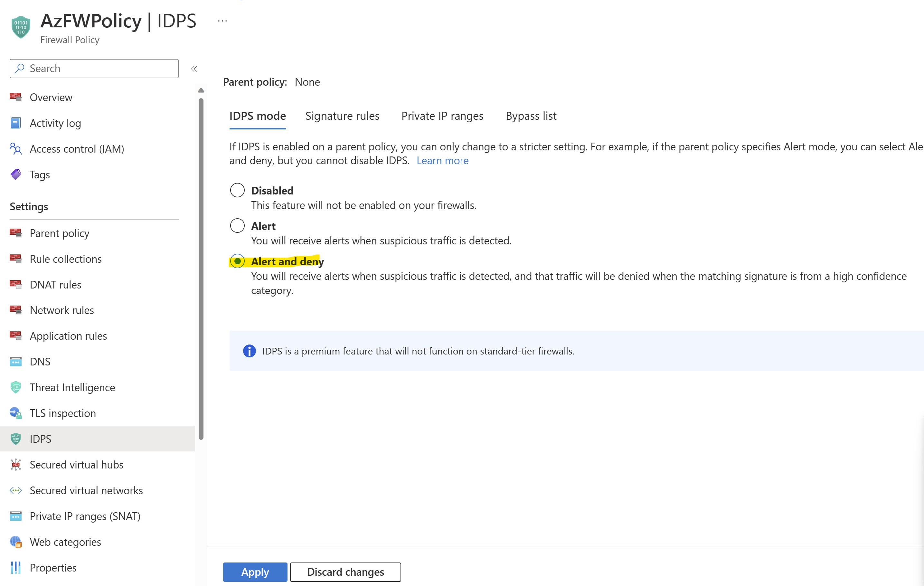Open the ellipsis more options menu
This screenshot has height=586, width=924.
pyautogui.click(x=222, y=21)
